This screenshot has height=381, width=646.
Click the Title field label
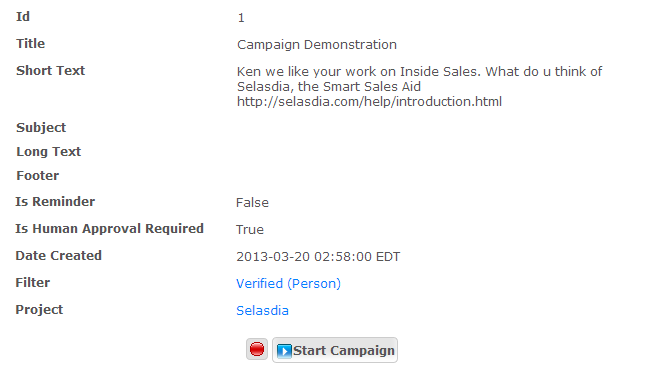pos(30,44)
